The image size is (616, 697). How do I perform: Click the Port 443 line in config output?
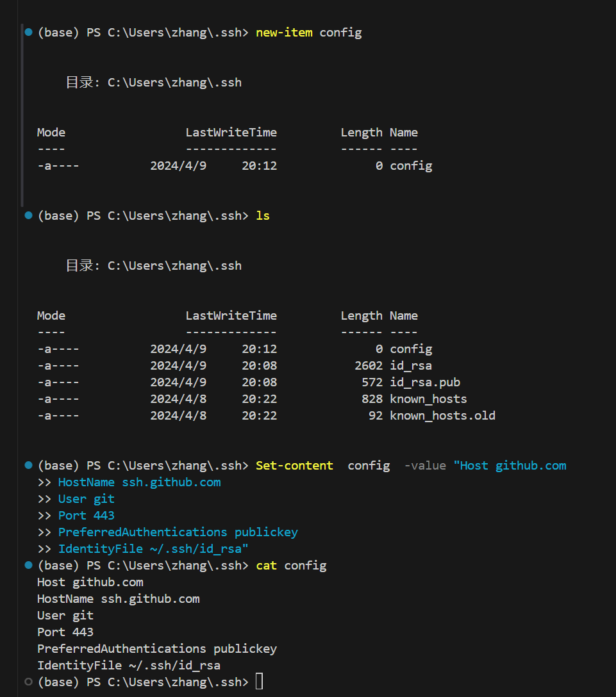pyautogui.click(x=65, y=632)
